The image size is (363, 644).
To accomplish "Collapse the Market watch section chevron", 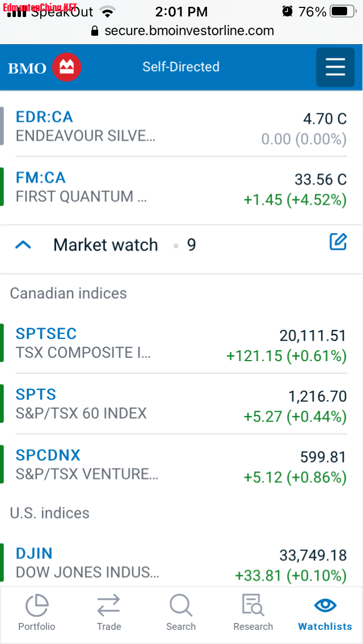I will (x=23, y=245).
